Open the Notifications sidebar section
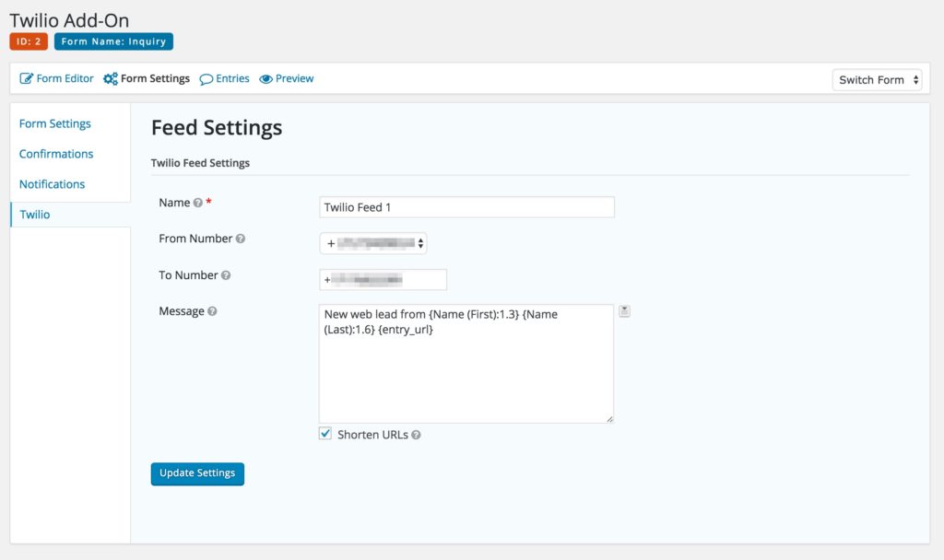This screenshot has height=560, width=944. pos(52,184)
